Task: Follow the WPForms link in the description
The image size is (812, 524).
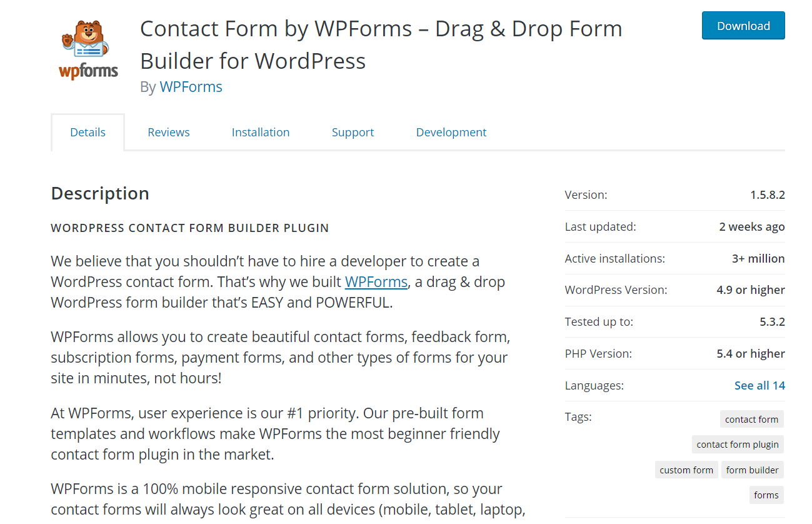Action: (376, 282)
